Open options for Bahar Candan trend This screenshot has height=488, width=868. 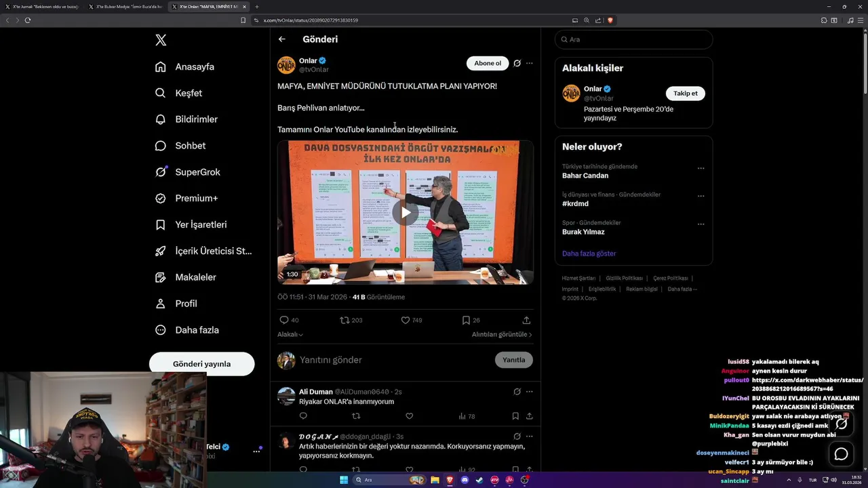point(701,168)
